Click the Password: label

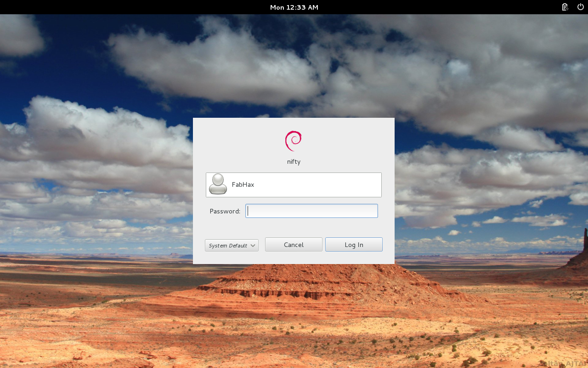(225, 211)
